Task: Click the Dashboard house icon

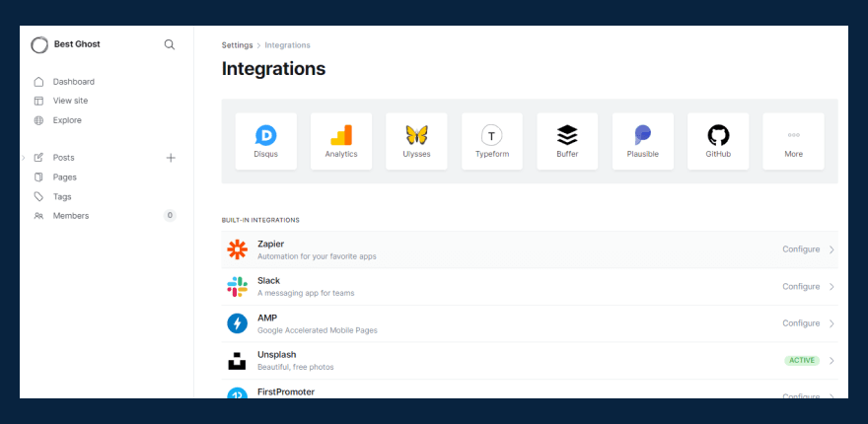Action: pyautogui.click(x=38, y=82)
